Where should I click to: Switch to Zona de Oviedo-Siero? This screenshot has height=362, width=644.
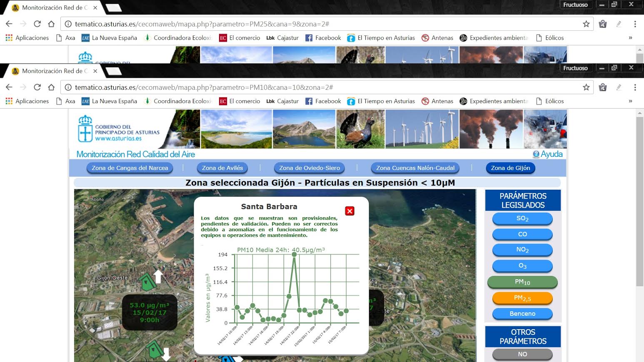tap(309, 168)
